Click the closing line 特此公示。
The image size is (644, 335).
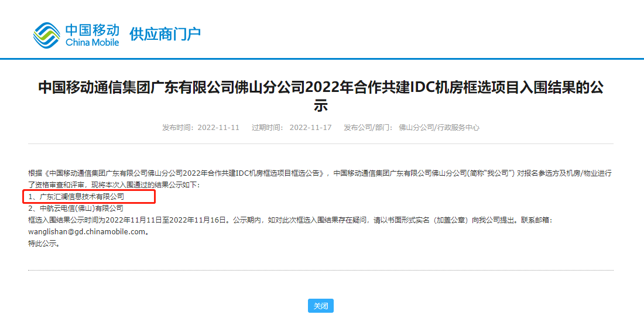(x=45, y=243)
